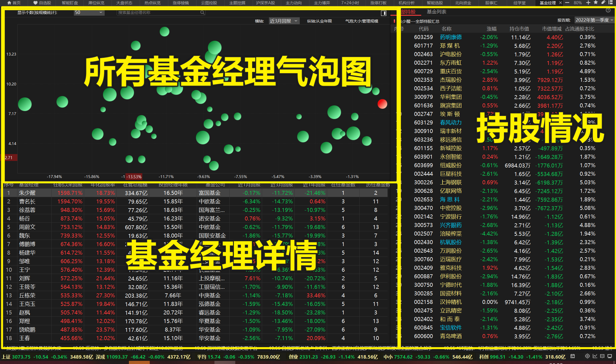Screen dimensions: 616x364
Task: Sort holdings by 涨幅 column header
Action: (492, 29)
